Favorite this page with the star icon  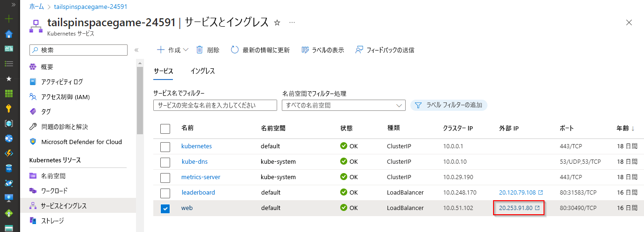coord(277,22)
